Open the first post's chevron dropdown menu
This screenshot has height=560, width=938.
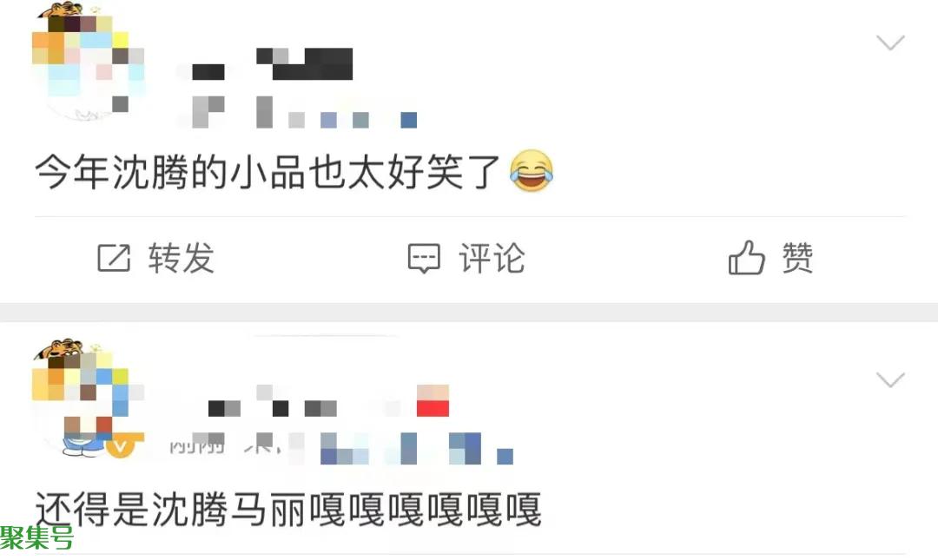click(x=890, y=43)
